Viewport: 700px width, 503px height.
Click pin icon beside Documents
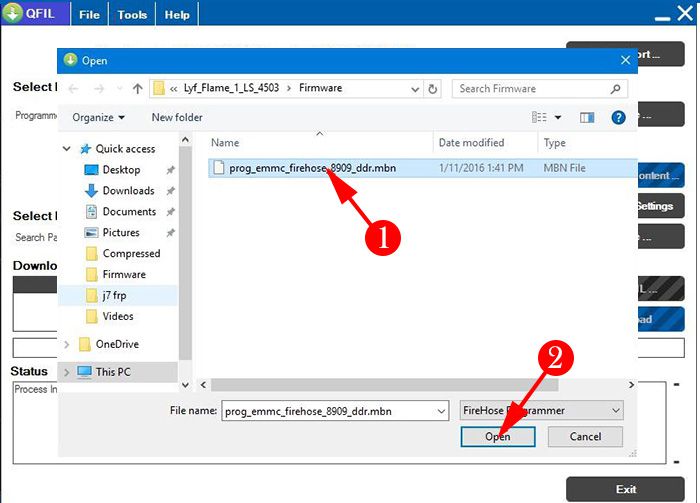(x=170, y=212)
